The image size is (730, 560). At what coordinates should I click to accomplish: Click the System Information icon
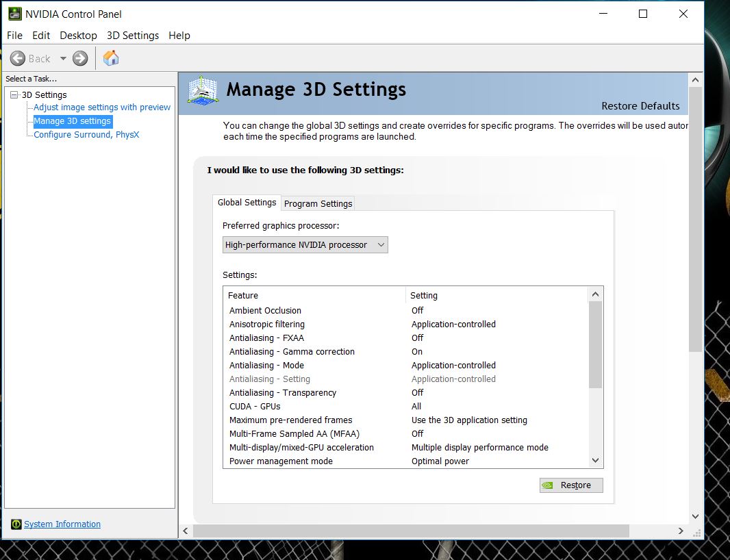coord(16,524)
